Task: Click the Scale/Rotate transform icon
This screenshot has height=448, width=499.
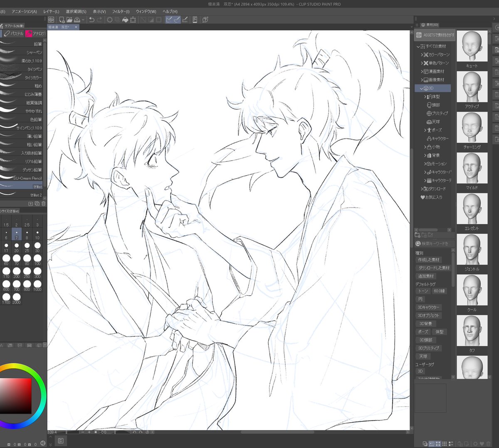Action: pyautogui.click(x=133, y=20)
